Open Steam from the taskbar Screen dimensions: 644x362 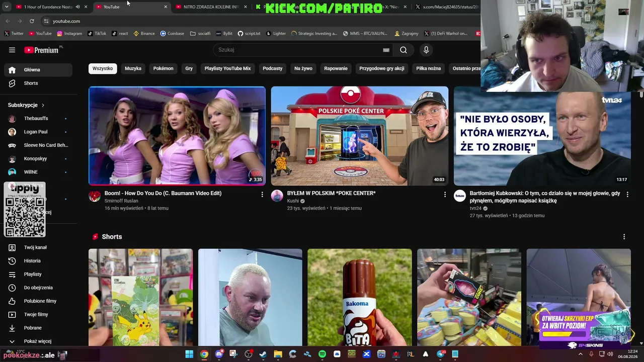[263, 354]
